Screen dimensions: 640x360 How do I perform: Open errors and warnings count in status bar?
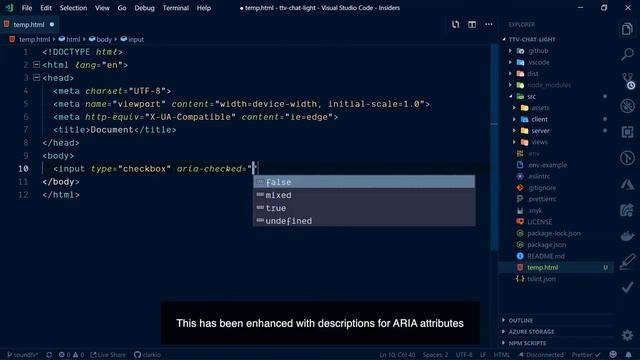pyautogui.click(x=71, y=355)
